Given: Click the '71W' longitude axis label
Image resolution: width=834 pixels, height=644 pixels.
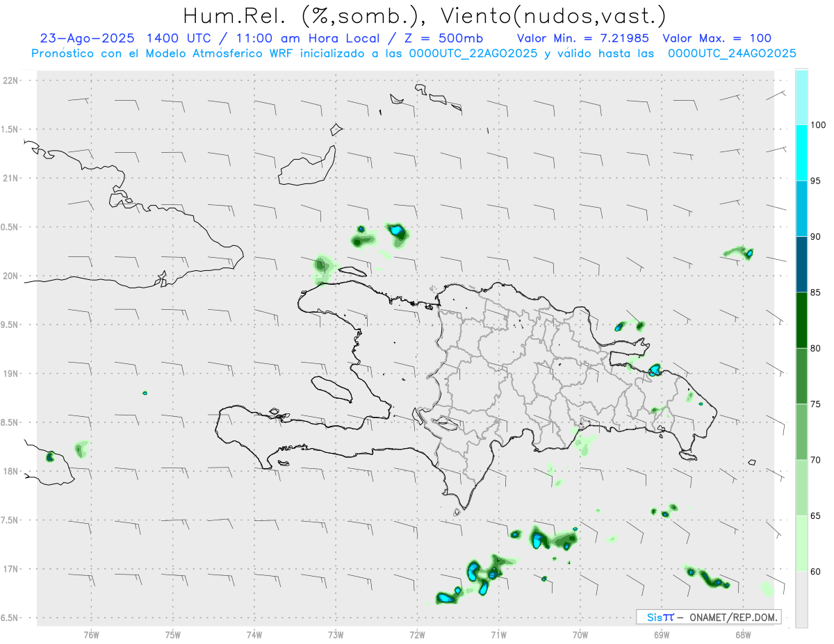Looking at the screenshot, I should coord(499,634).
